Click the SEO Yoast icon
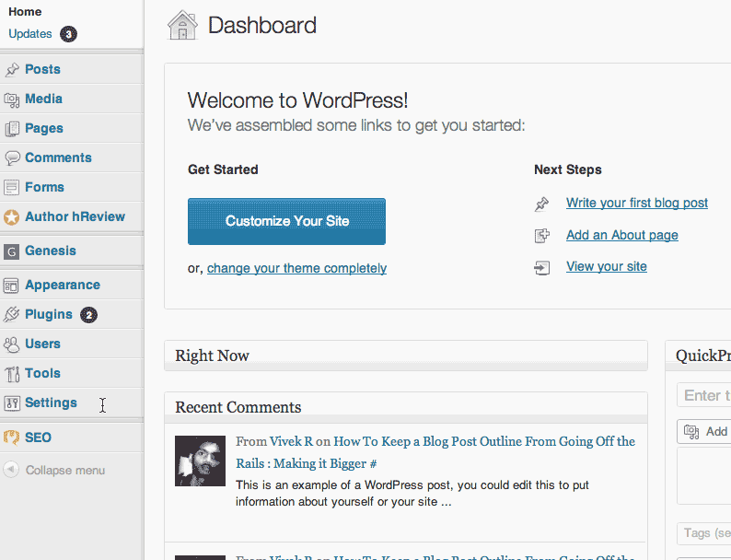The width and height of the screenshot is (731, 560). 12,437
